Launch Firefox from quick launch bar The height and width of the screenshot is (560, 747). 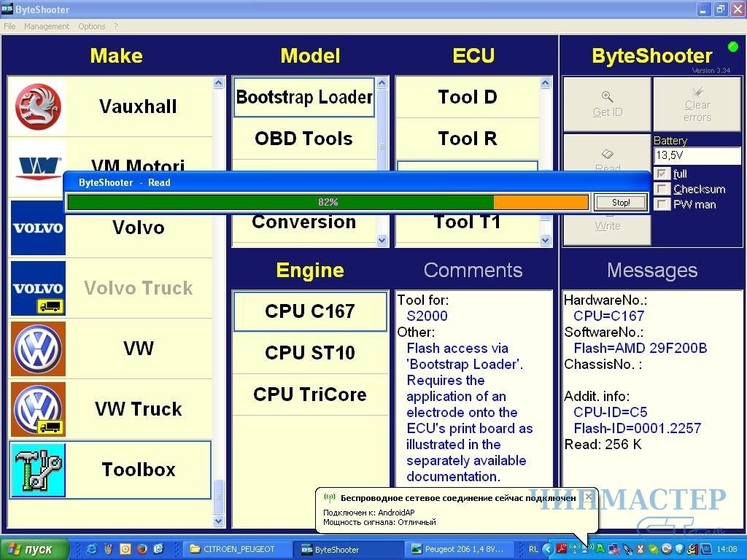pyautogui.click(x=142, y=549)
